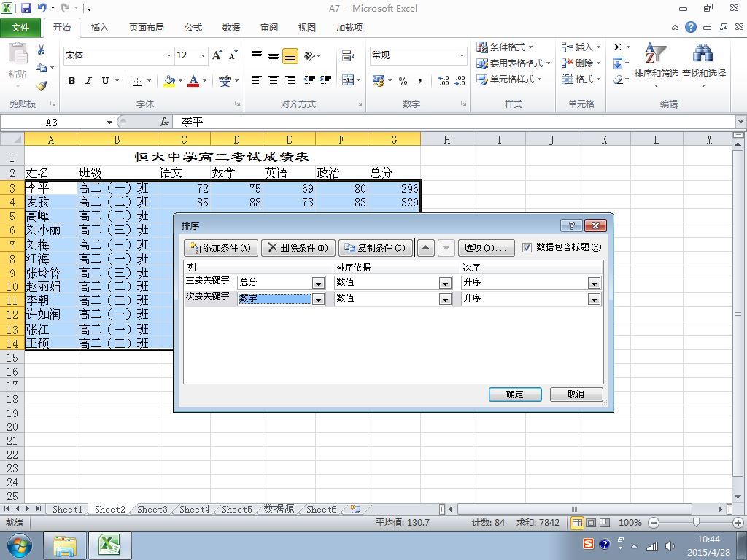
Task: Click the Insert Worksheet tab icon
Action: point(355,509)
